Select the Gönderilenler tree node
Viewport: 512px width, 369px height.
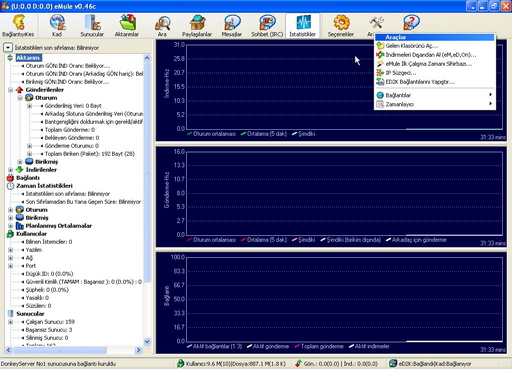click(44, 90)
